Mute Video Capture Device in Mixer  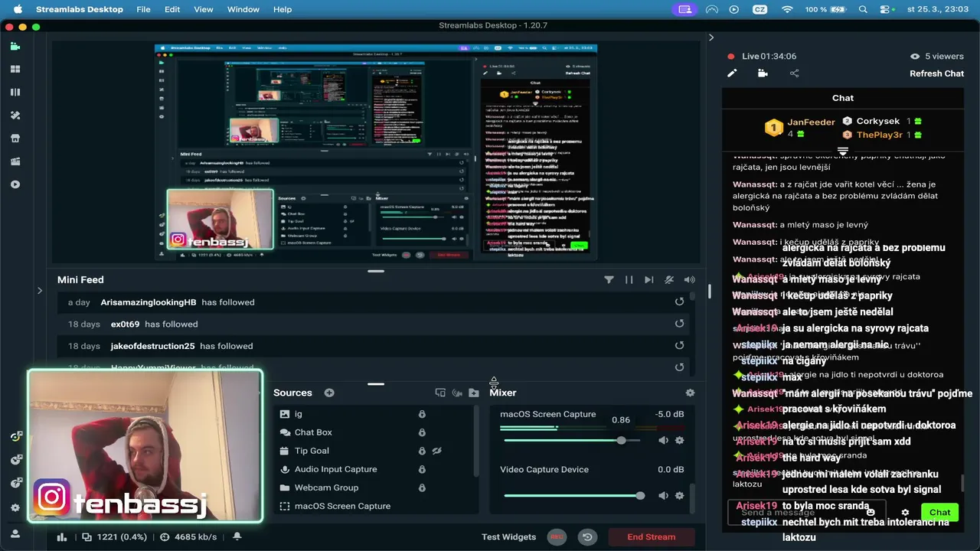(x=663, y=496)
